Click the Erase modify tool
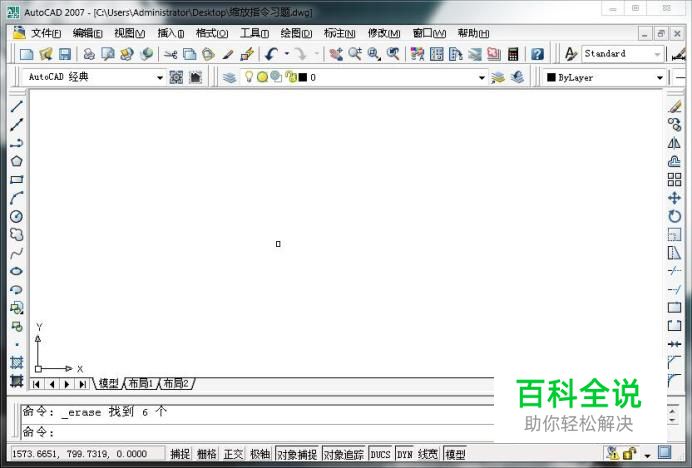 (674, 106)
